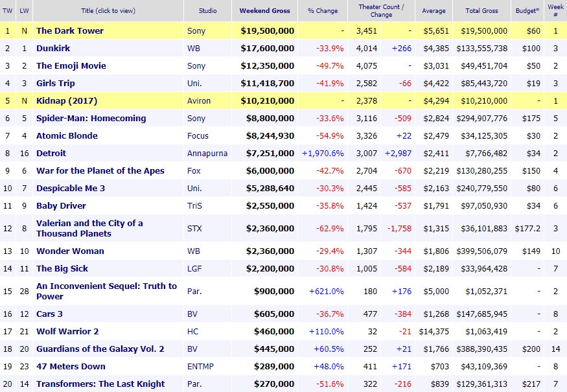Viewport: 567px width, 392px height.
Task: Open the Baby Driver link
Action: point(61,206)
